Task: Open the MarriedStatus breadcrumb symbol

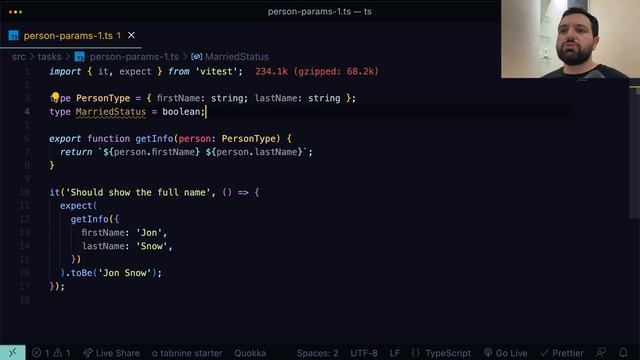Action: tap(237, 57)
